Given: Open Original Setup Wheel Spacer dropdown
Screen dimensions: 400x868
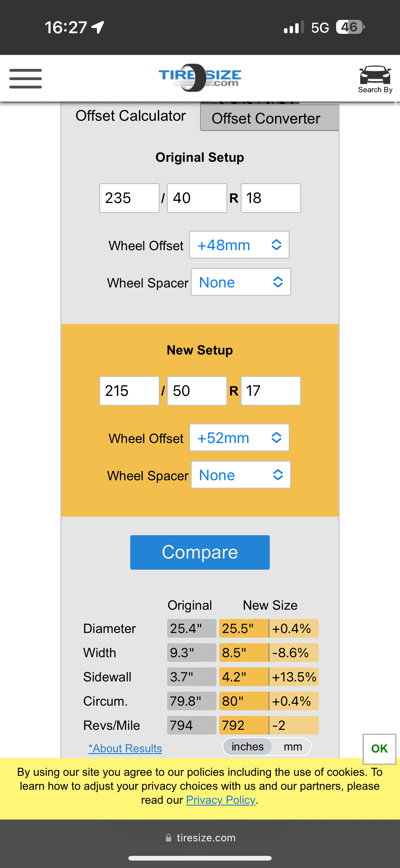Looking at the screenshot, I should [x=241, y=283].
